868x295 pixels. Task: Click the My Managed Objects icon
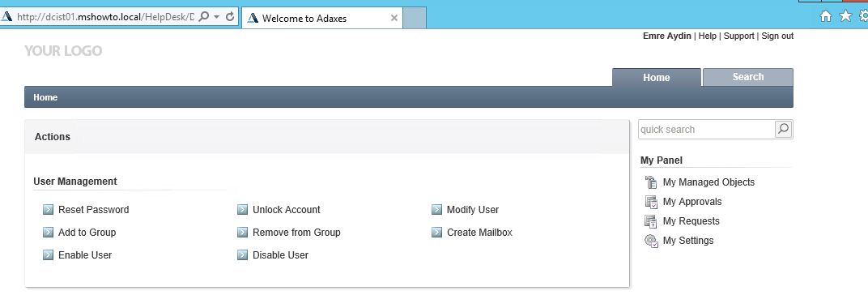tap(651, 182)
